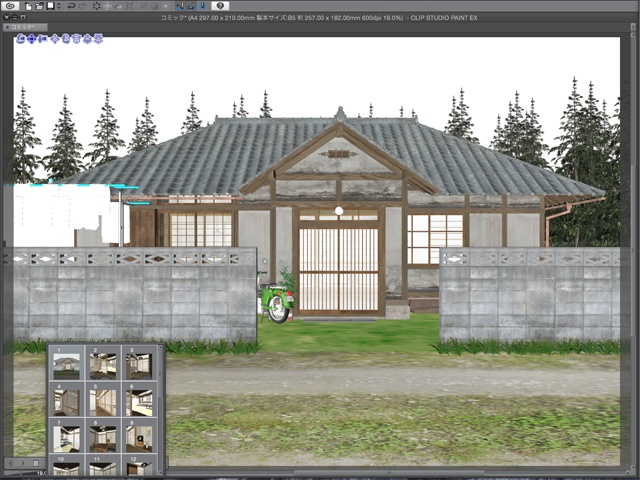Choose camera preset thumbnail 11
The width and height of the screenshot is (640, 480).
pos(103,465)
